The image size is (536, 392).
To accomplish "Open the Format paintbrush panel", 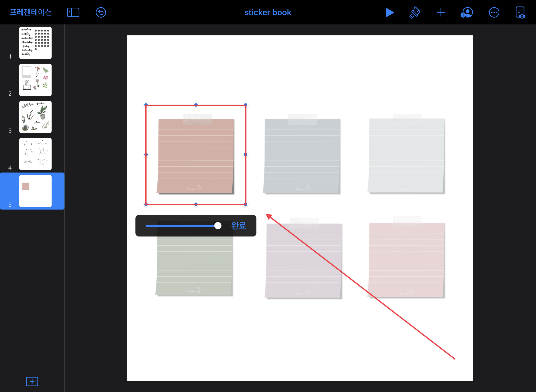I will (415, 13).
